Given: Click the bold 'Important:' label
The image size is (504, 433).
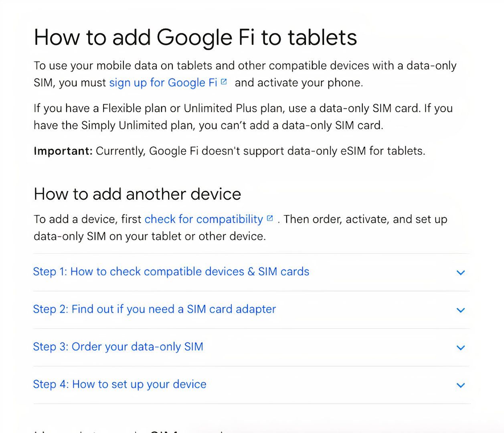Looking at the screenshot, I should click(x=63, y=151).
